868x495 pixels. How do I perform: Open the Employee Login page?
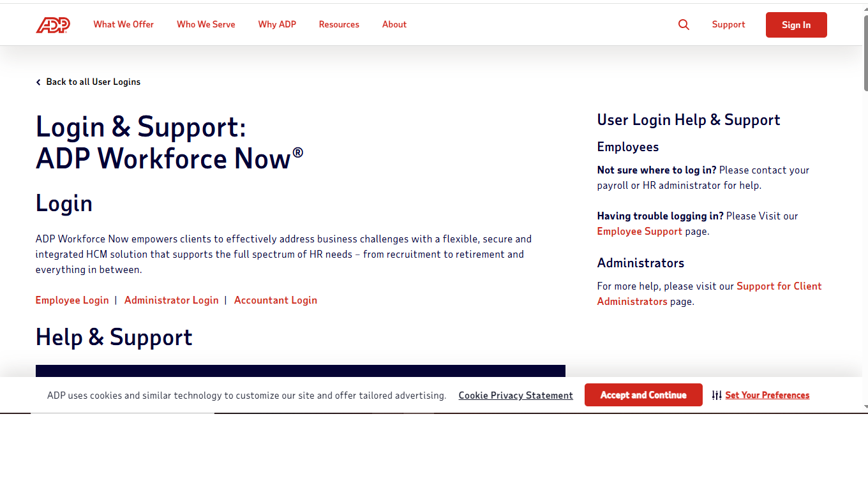(71, 300)
